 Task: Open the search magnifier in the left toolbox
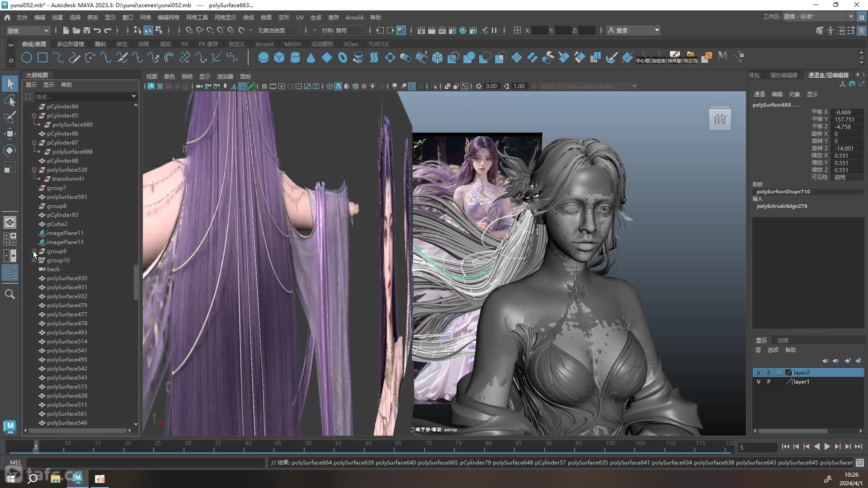tap(10, 295)
